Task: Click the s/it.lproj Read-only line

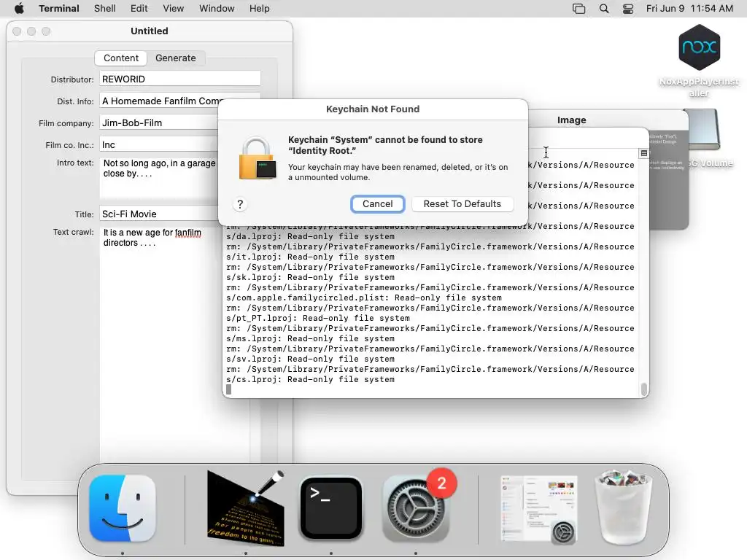Action: [310, 257]
